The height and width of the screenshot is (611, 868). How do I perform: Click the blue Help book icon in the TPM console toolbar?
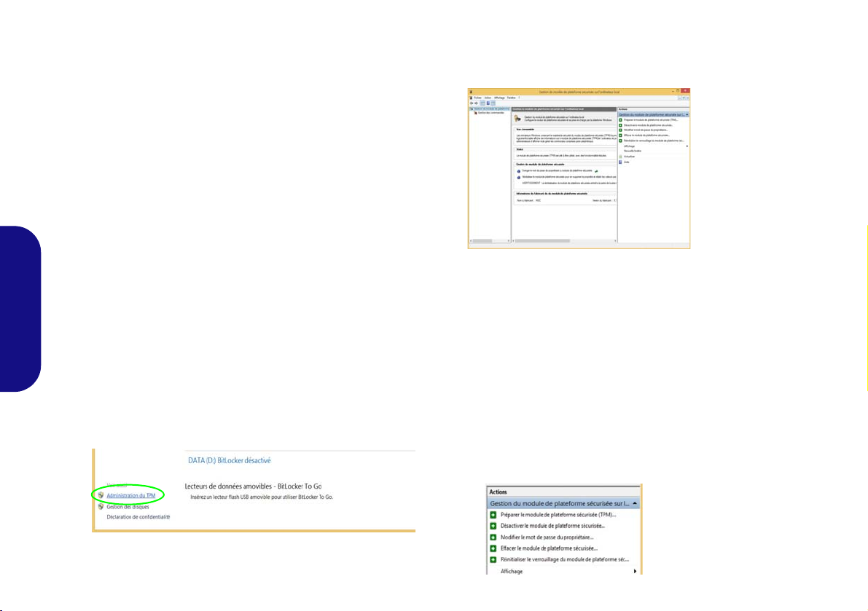tap(488, 103)
